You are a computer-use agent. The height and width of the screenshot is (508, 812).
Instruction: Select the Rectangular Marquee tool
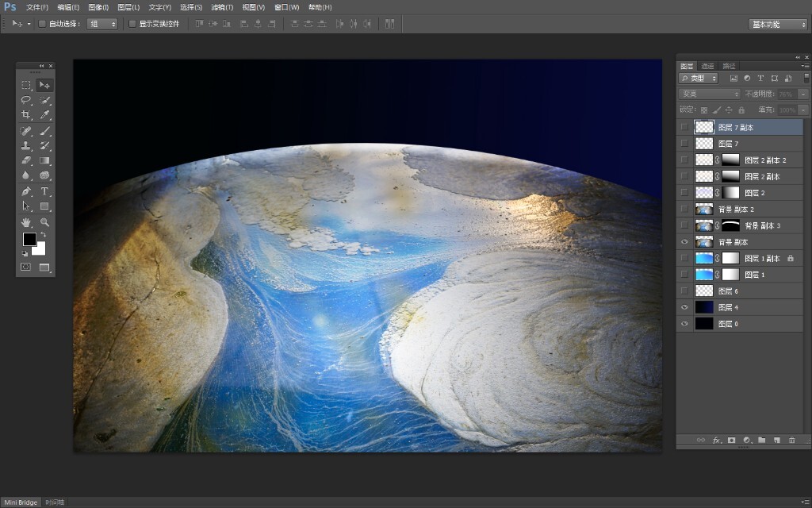[x=26, y=85]
